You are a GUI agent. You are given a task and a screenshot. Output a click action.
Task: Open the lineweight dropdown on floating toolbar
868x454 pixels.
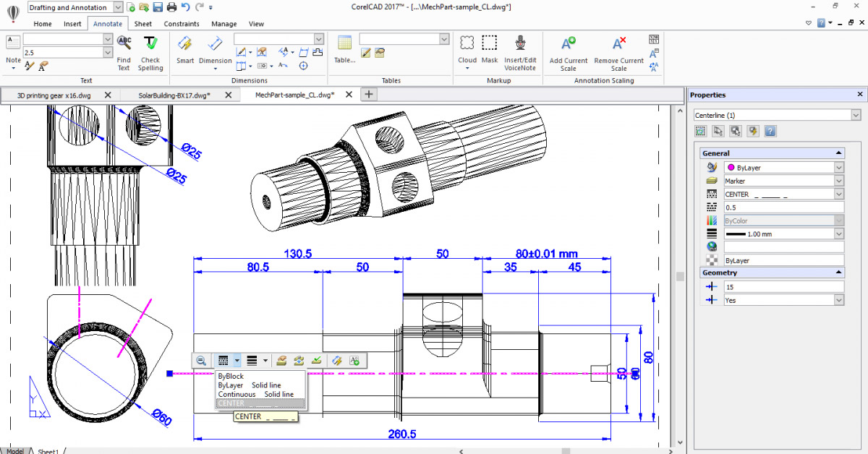tap(265, 360)
